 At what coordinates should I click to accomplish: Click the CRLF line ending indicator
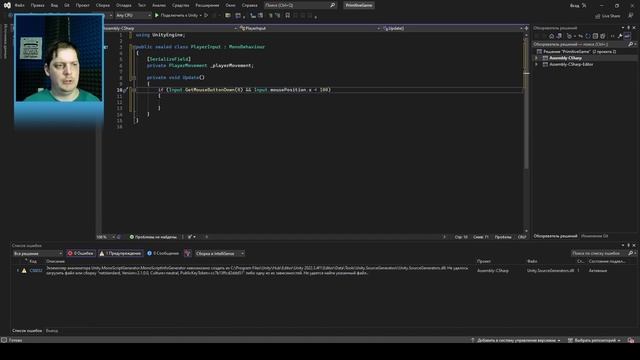522,237
